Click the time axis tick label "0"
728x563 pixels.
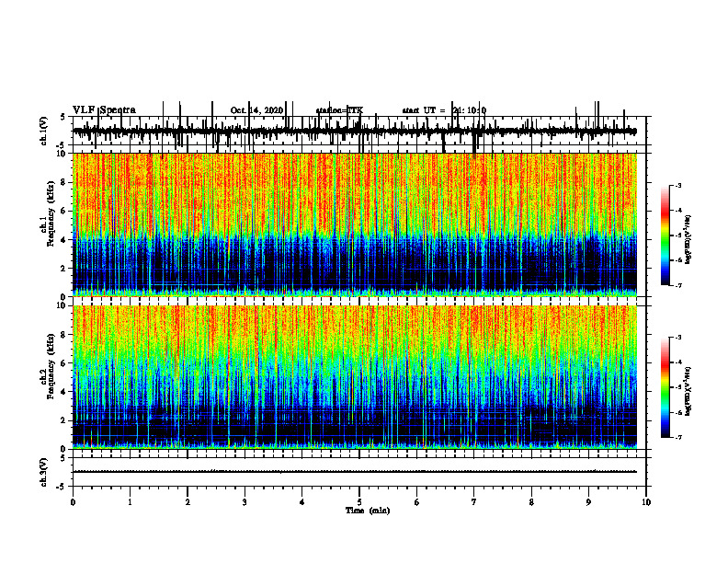pos(73,502)
